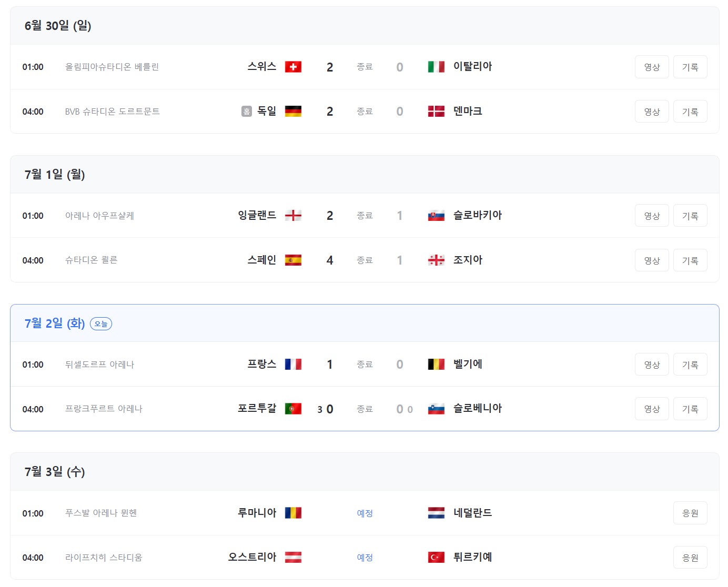This screenshot has height=587, width=728.
Task: Select the Germany flag icon
Action: [x=294, y=111]
